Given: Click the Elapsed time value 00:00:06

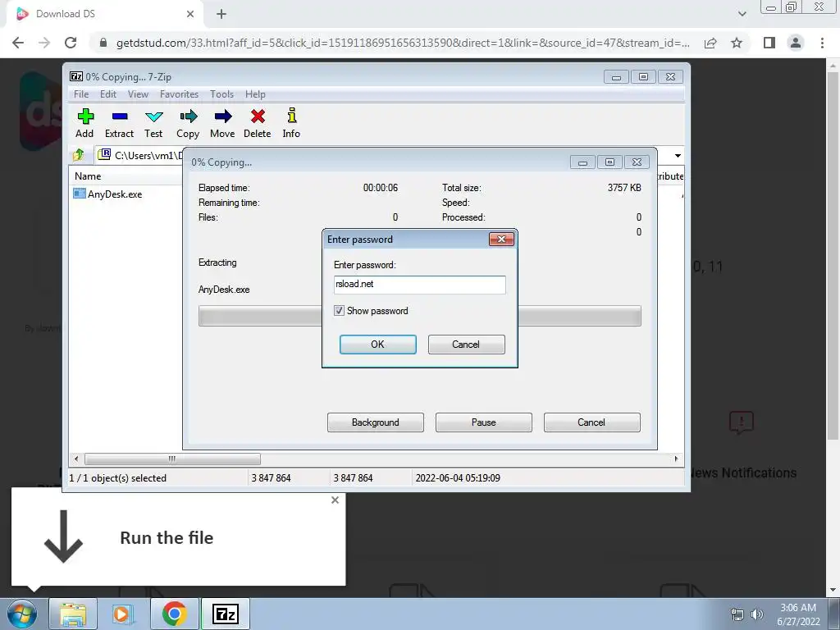Looking at the screenshot, I should [381, 188].
